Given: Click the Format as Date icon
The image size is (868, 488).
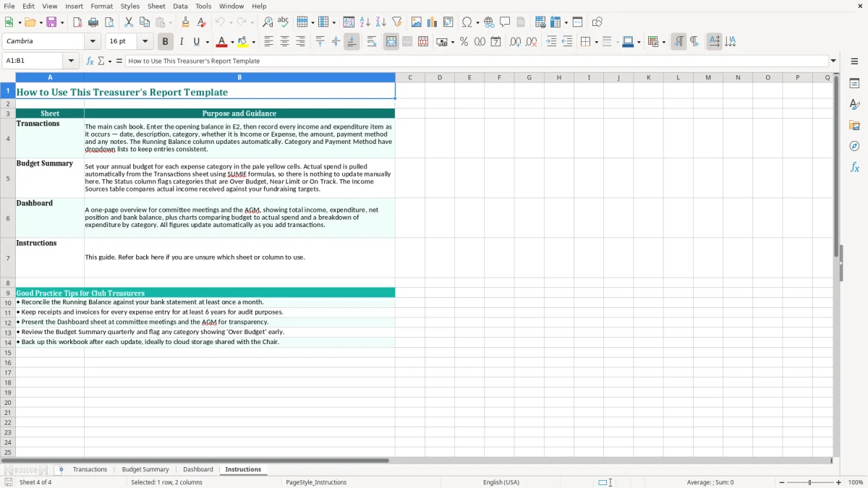Looking at the screenshot, I should [495, 42].
